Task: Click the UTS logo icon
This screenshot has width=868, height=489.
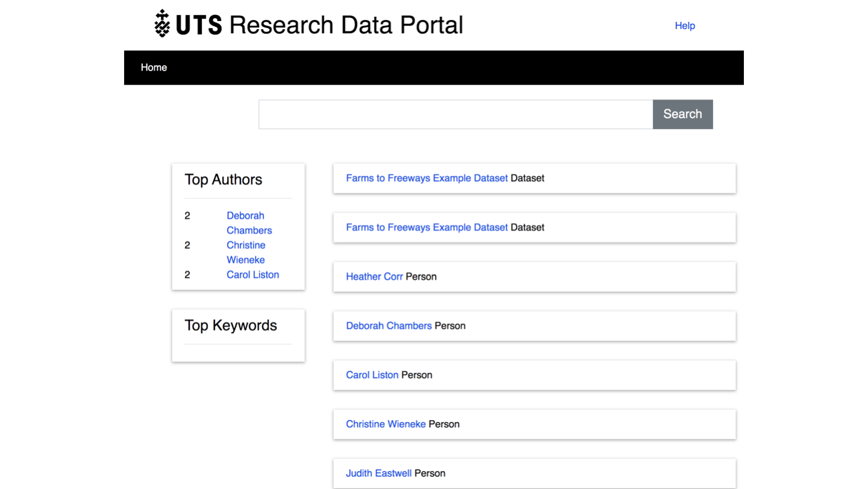Action: point(162,24)
